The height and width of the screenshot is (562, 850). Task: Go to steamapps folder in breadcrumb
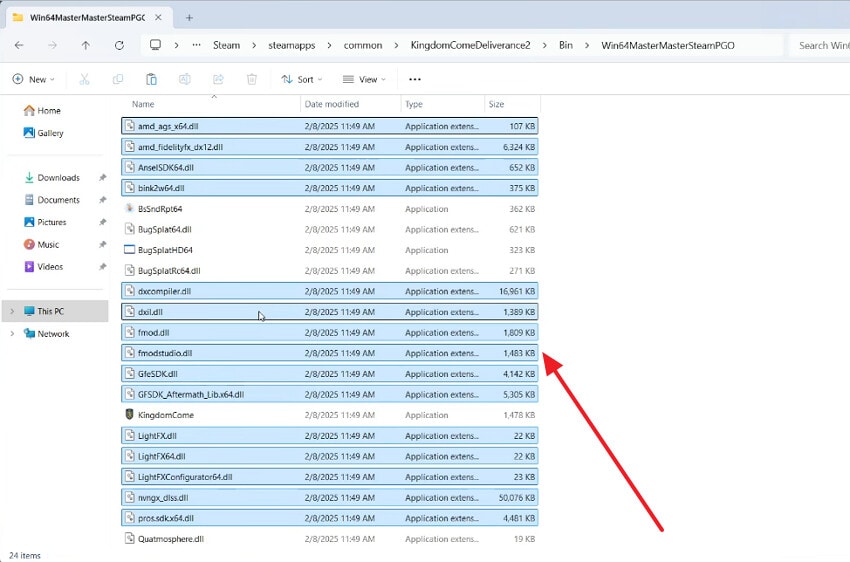292,46
